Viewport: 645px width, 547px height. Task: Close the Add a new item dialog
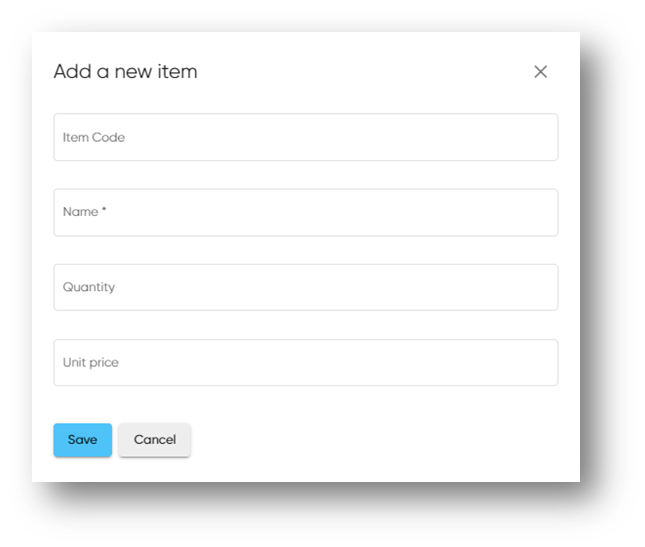tap(541, 72)
